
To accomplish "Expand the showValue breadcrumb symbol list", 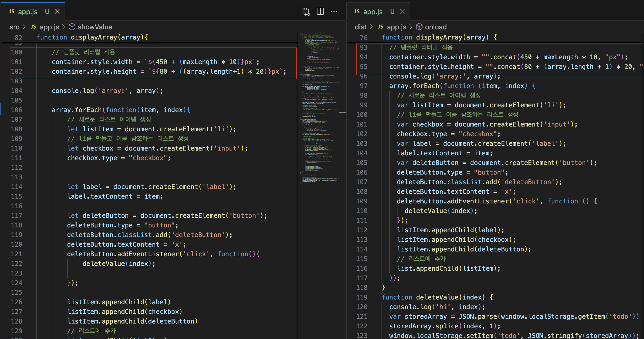I will pos(95,27).
